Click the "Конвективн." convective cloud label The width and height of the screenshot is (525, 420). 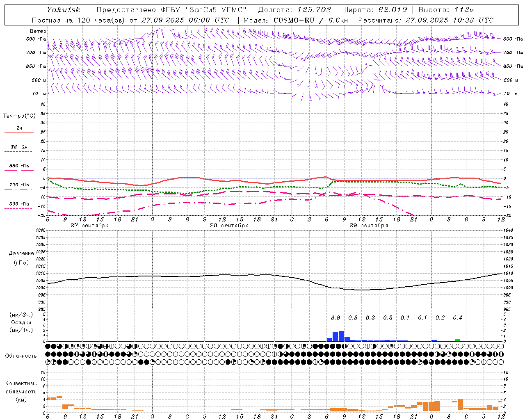(x=21, y=383)
